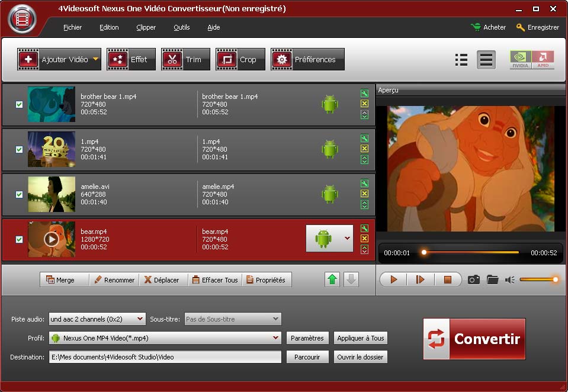This screenshot has width=568, height=392.
Task: Uncheck the brother bear 1.mp4 checkbox
Action: [x=19, y=105]
